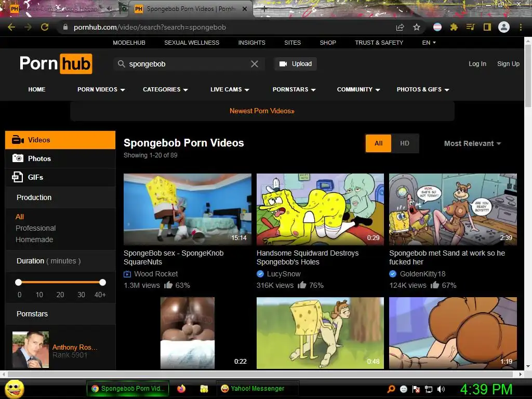Image resolution: width=532 pixels, height=399 pixels.
Task: Click the Upload button
Action: point(296,64)
